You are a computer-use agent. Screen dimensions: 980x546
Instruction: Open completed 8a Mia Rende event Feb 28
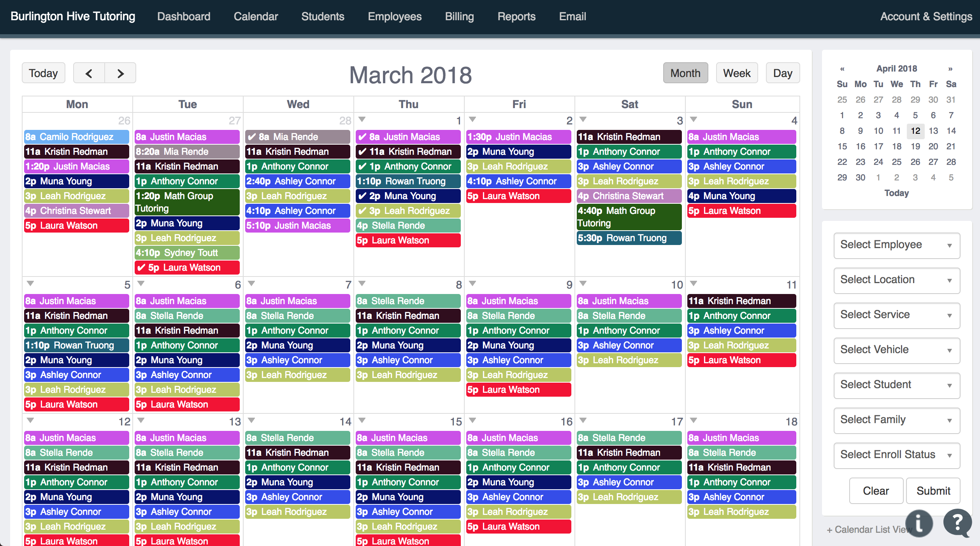coord(298,137)
